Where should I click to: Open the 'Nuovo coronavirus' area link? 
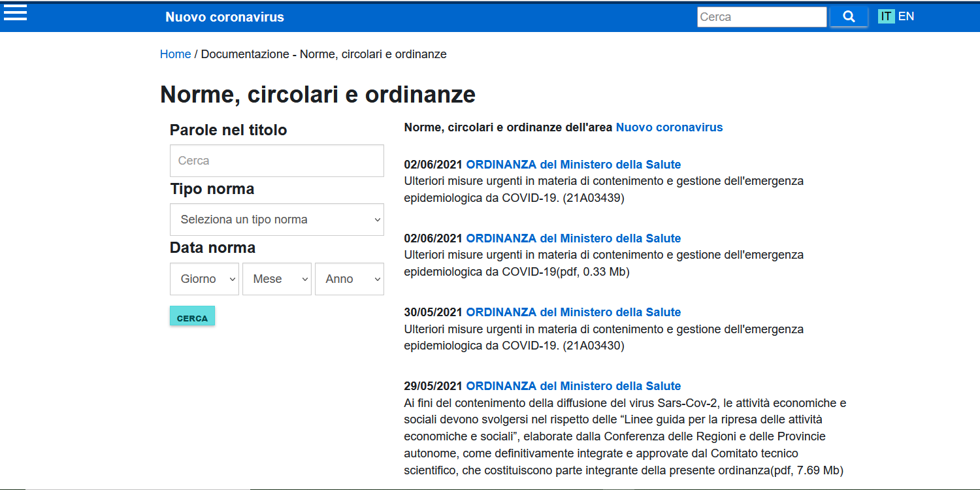pyautogui.click(x=668, y=127)
